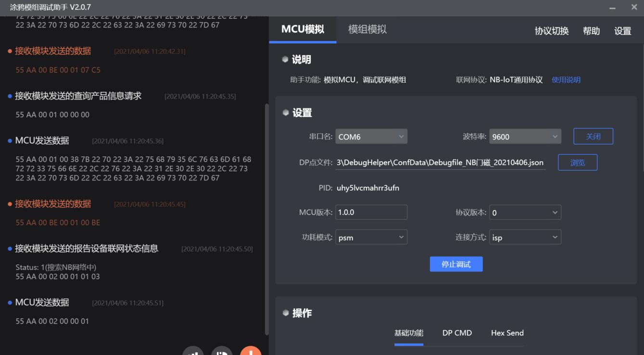644x355 pixels.
Task: Switch to the 模组模拟 tab
Action: coord(367,29)
